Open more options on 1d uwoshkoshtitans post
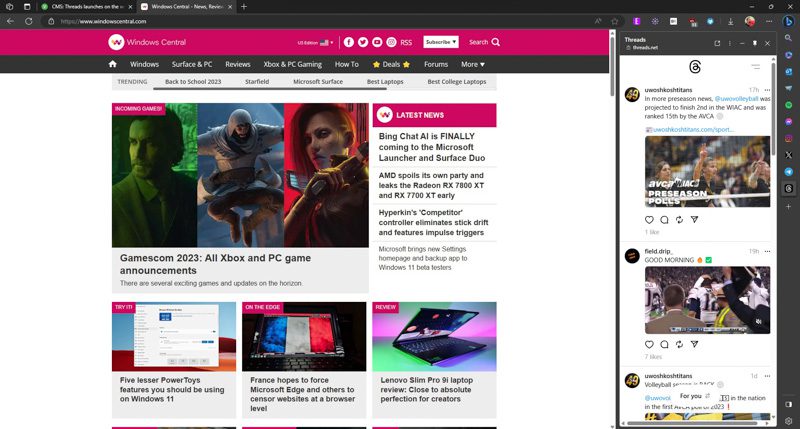Viewport: 800px width, 429px height. pyautogui.click(x=767, y=376)
